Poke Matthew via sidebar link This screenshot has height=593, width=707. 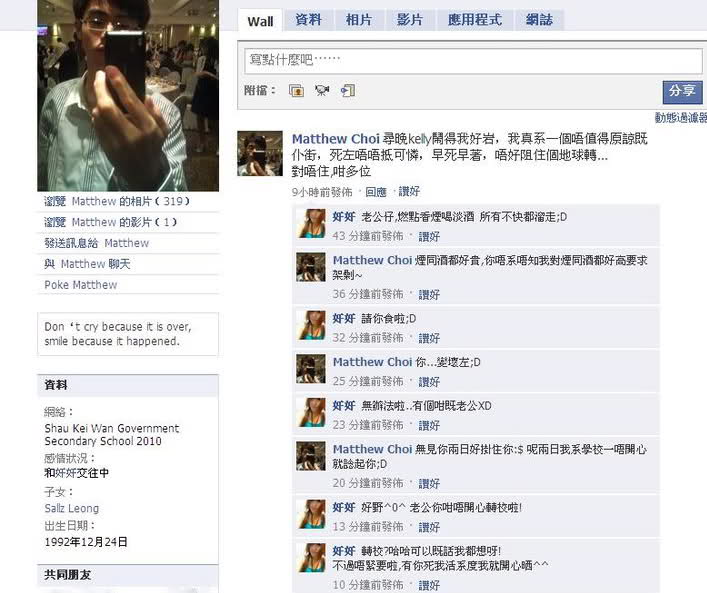tap(81, 285)
